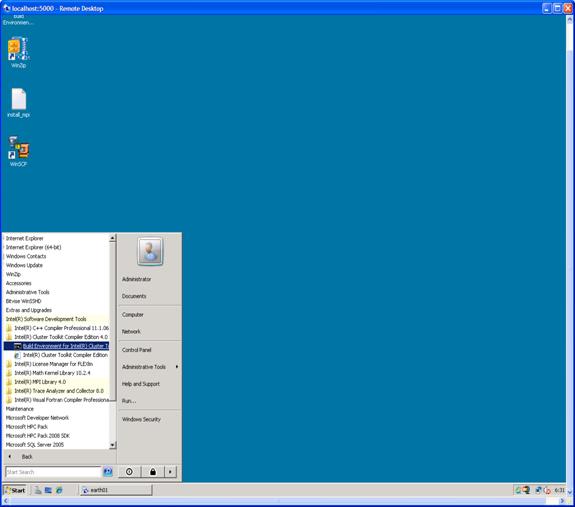This screenshot has width=575, height=507.
Task: Click Remote Desktop horizontal scrollbar left arrow
Action: point(5,501)
